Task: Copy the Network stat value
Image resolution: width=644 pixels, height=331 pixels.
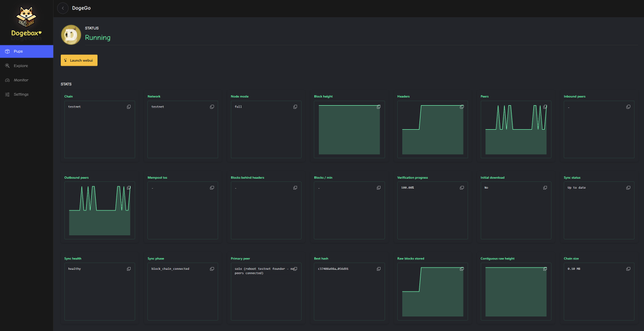Action: 212,107
